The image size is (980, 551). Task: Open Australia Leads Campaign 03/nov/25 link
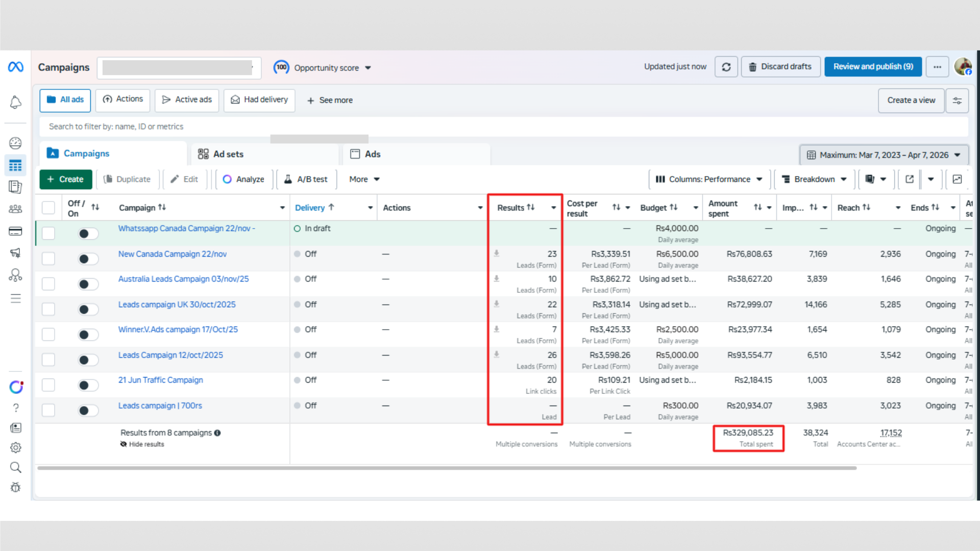tap(183, 279)
